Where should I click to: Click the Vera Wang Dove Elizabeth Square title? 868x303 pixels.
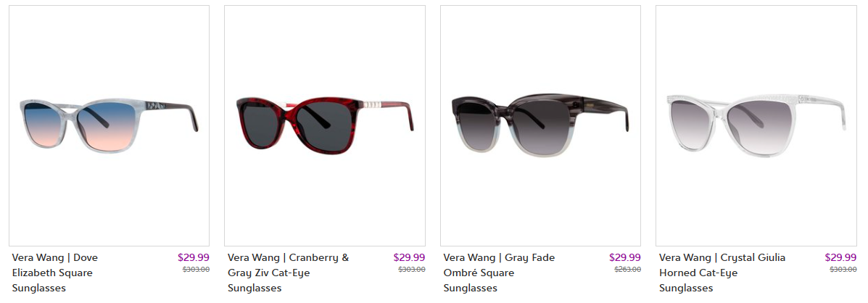[55, 273]
